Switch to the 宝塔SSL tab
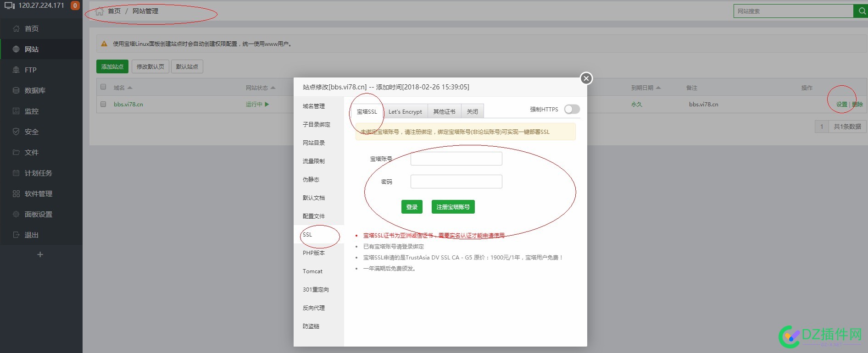The image size is (868, 353). point(367,111)
